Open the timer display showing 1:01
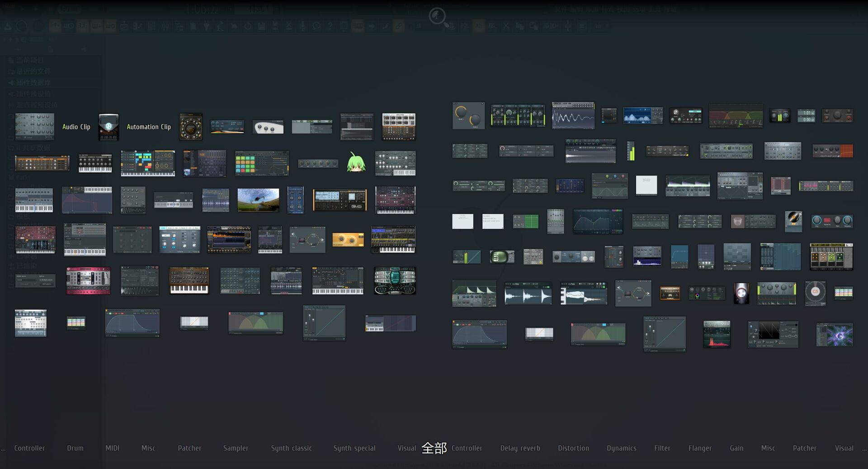This screenshot has height=469, width=868. click(x=806, y=116)
